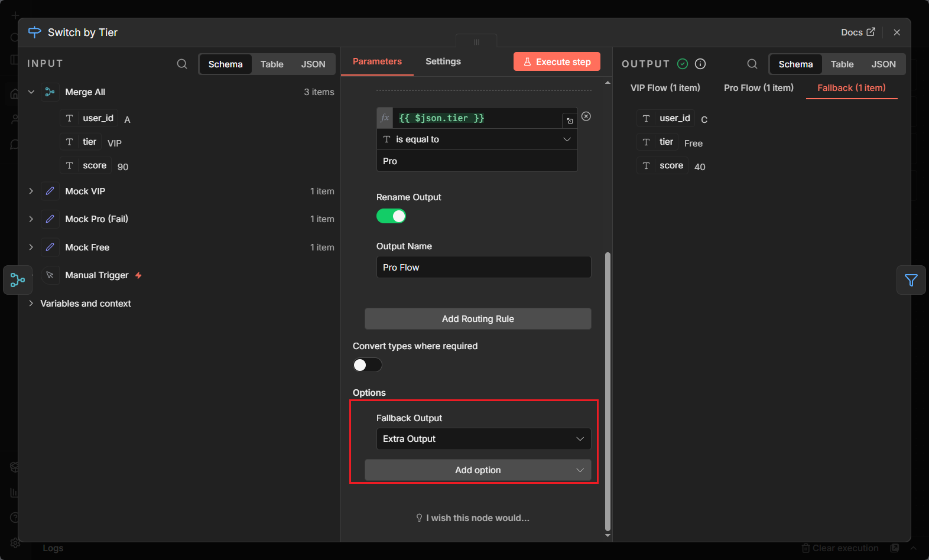The height and width of the screenshot is (560, 929).
Task: Click the filter icon on the right edge
Action: click(911, 280)
